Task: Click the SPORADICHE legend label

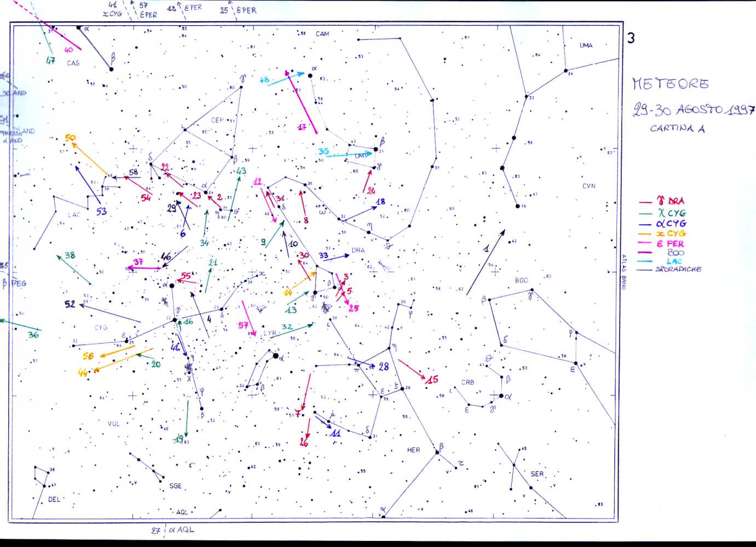Action: pyautogui.click(x=678, y=269)
